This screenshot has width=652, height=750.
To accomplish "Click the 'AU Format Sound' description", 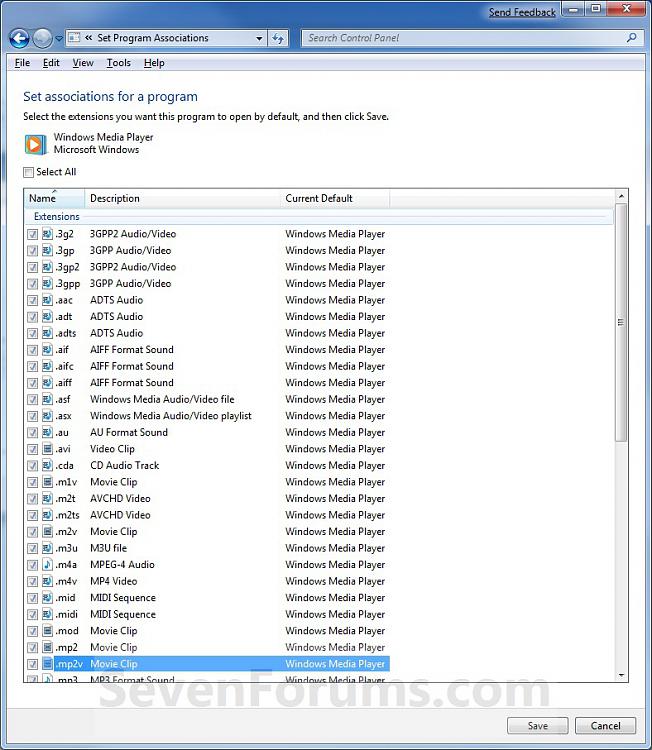I will pyautogui.click(x=129, y=432).
